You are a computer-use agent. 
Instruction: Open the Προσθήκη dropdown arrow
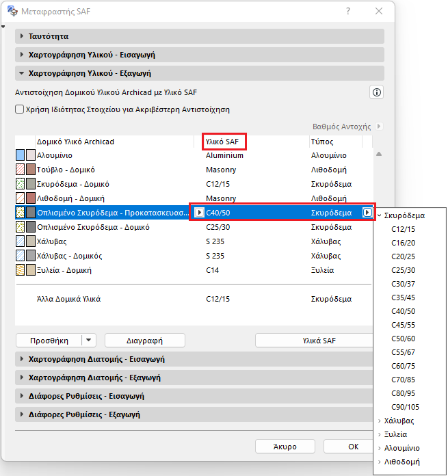[89, 340]
